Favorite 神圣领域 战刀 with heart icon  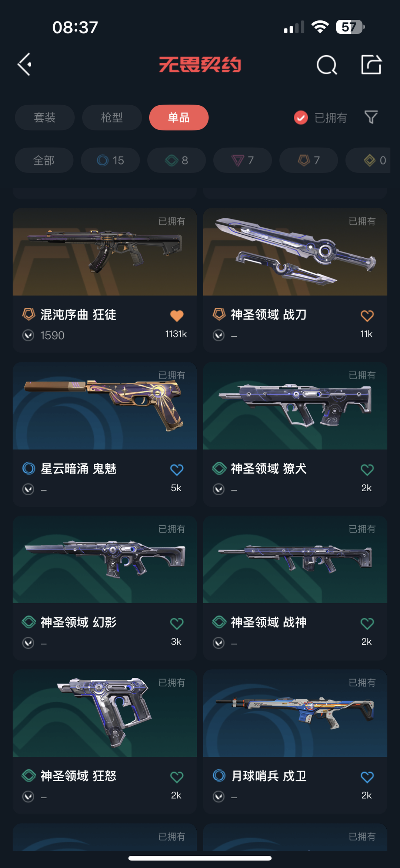[x=367, y=316]
